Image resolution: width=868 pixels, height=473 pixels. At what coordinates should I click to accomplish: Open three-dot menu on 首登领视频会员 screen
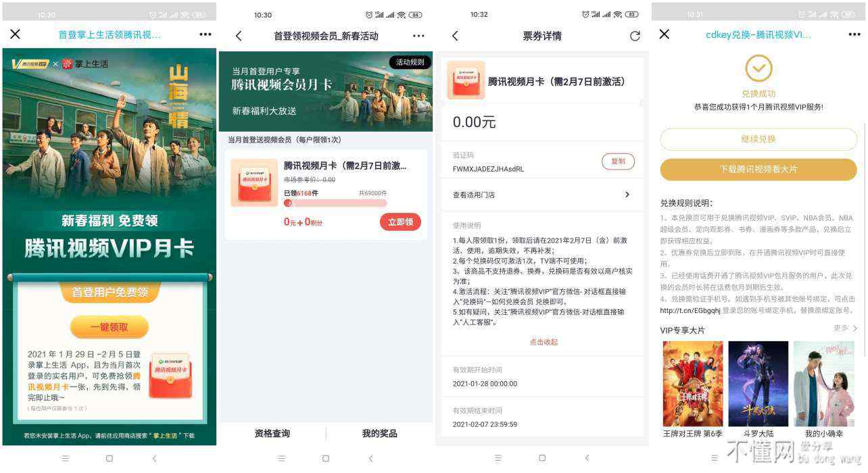[x=418, y=36]
